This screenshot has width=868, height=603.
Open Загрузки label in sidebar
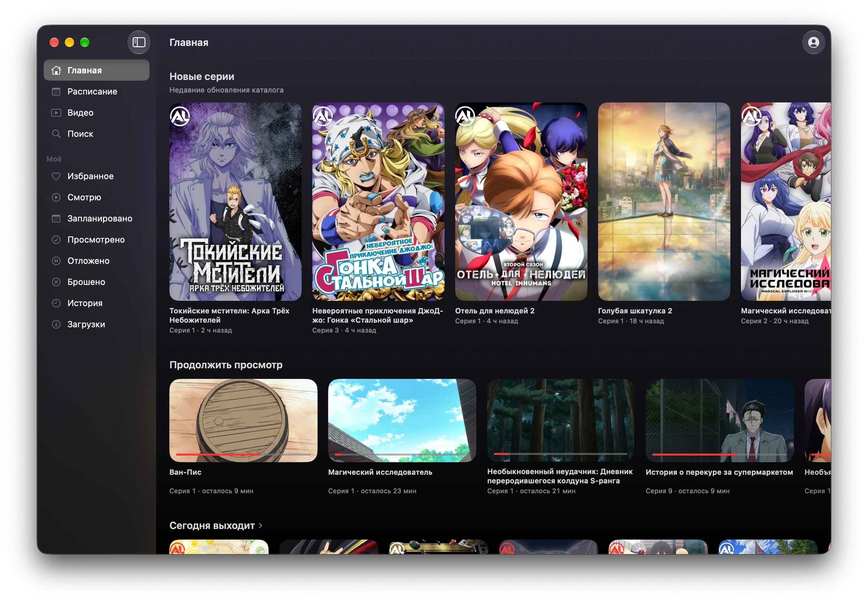(x=86, y=324)
